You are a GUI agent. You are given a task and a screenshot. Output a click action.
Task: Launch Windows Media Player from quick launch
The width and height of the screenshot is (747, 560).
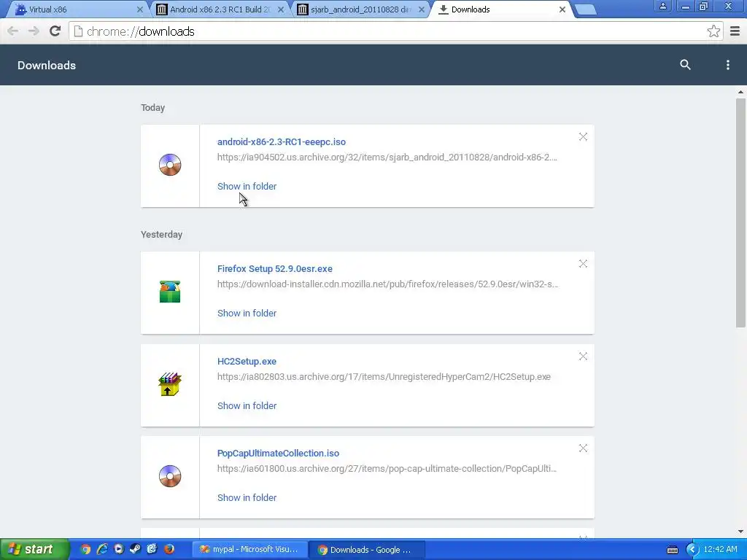(x=119, y=549)
